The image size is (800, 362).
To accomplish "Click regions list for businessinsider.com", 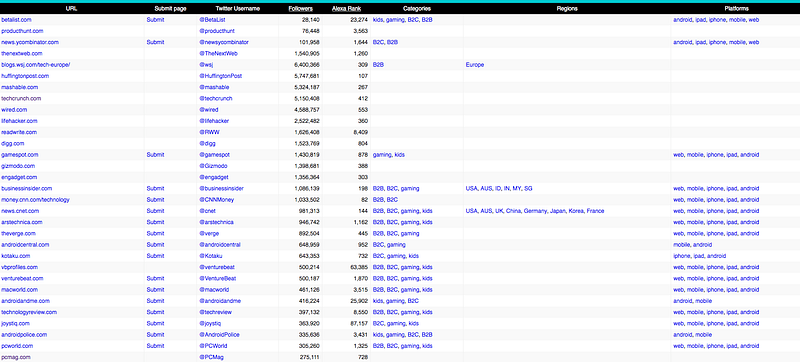I will click(499, 188).
